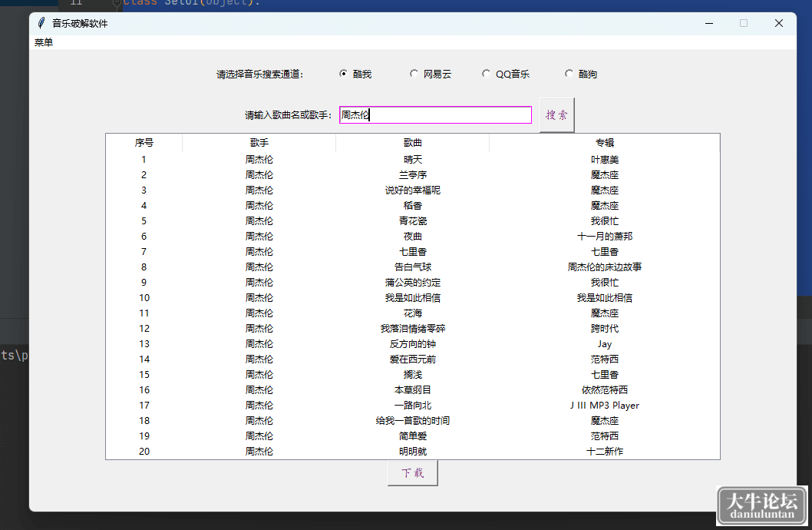Select the song 晴天 in results

pos(413,160)
